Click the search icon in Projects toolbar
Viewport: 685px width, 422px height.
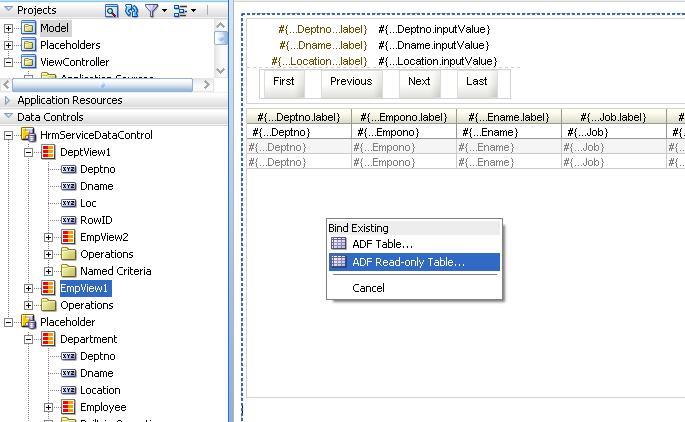[x=113, y=10]
